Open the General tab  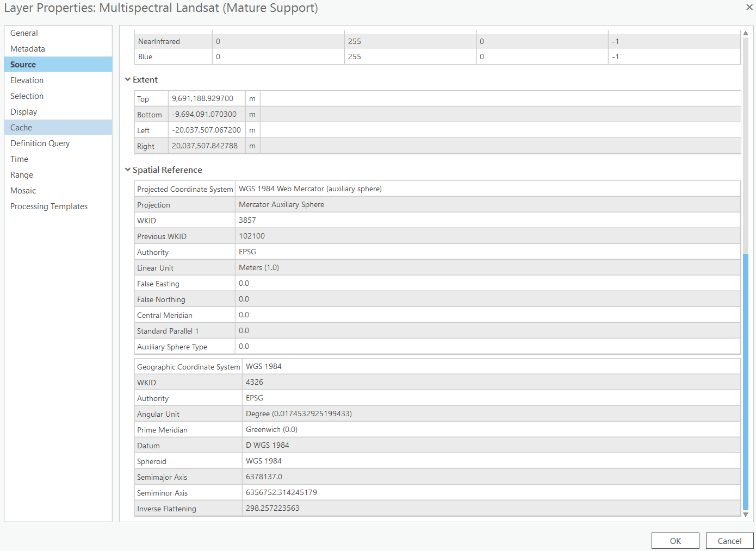click(24, 33)
